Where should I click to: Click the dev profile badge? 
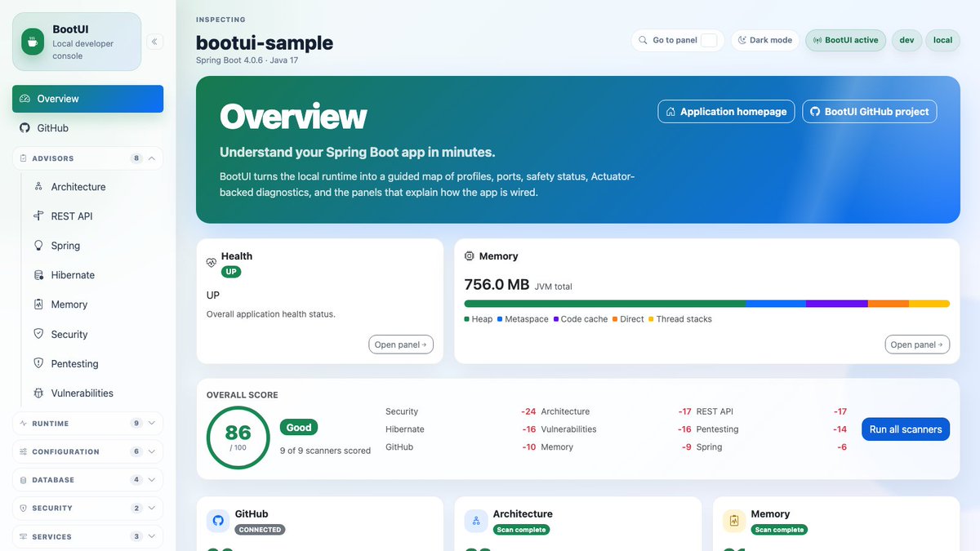pyautogui.click(x=906, y=40)
